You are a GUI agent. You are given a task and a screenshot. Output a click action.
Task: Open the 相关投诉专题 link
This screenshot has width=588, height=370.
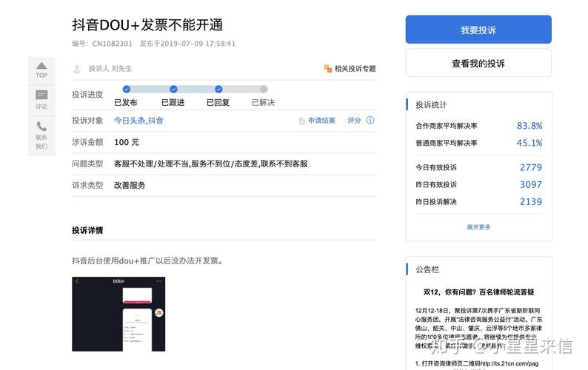tap(355, 69)
